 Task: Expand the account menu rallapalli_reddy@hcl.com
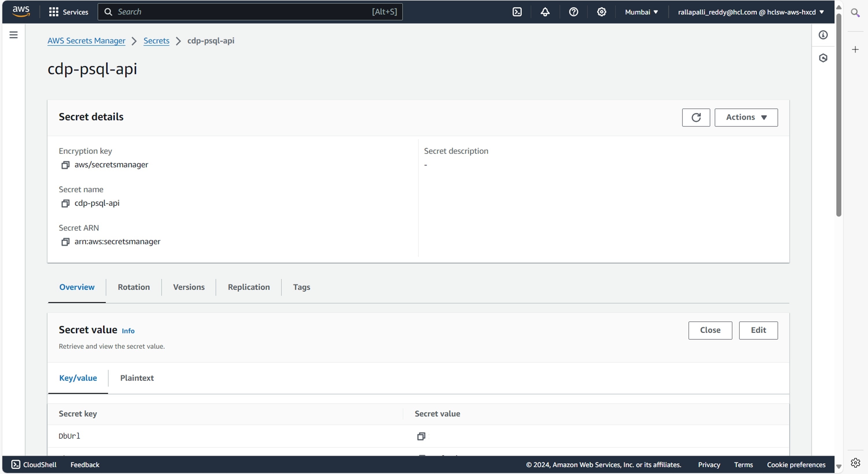751,12
